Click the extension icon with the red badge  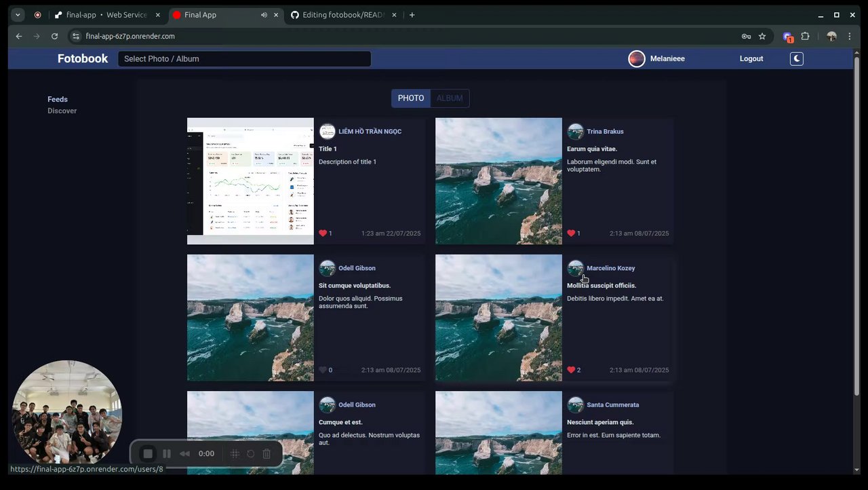(787, 37)
